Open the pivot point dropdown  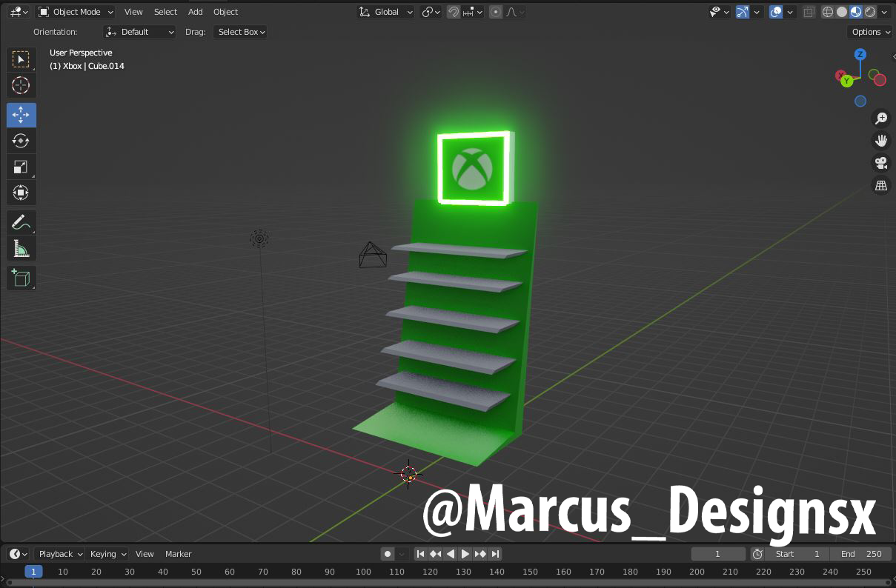tap(431, 12)
